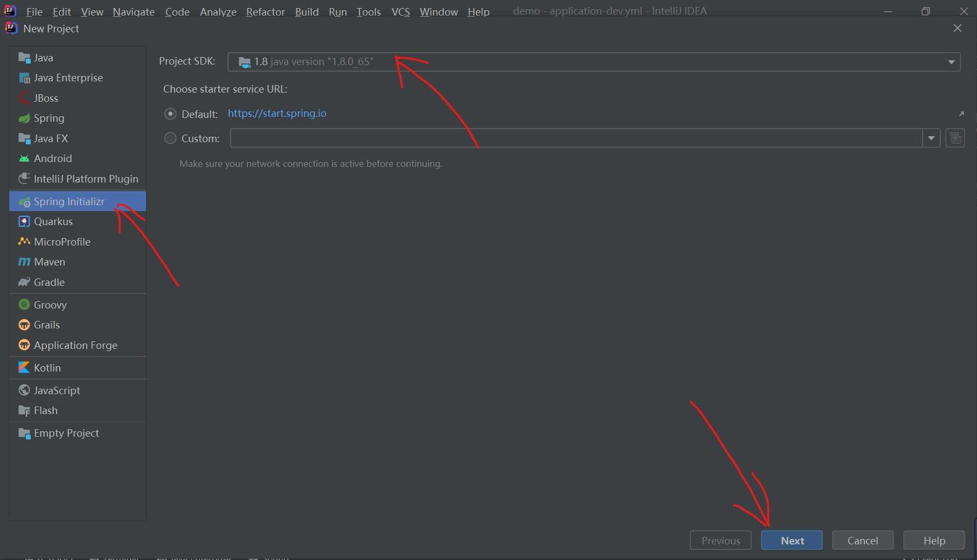This screenshot has width=977, height=560.
Task: Click the icon button beside Custom URL field
Action: 955,138
